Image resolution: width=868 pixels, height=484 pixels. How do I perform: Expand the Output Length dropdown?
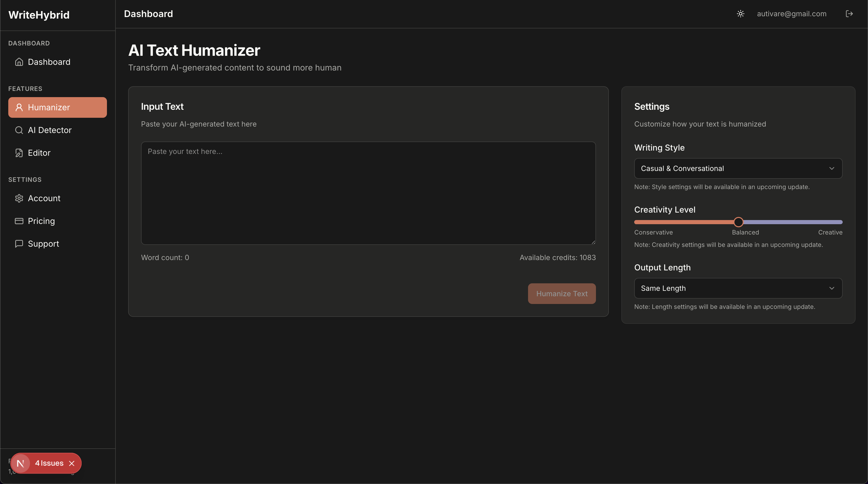(x=738, y=288)
